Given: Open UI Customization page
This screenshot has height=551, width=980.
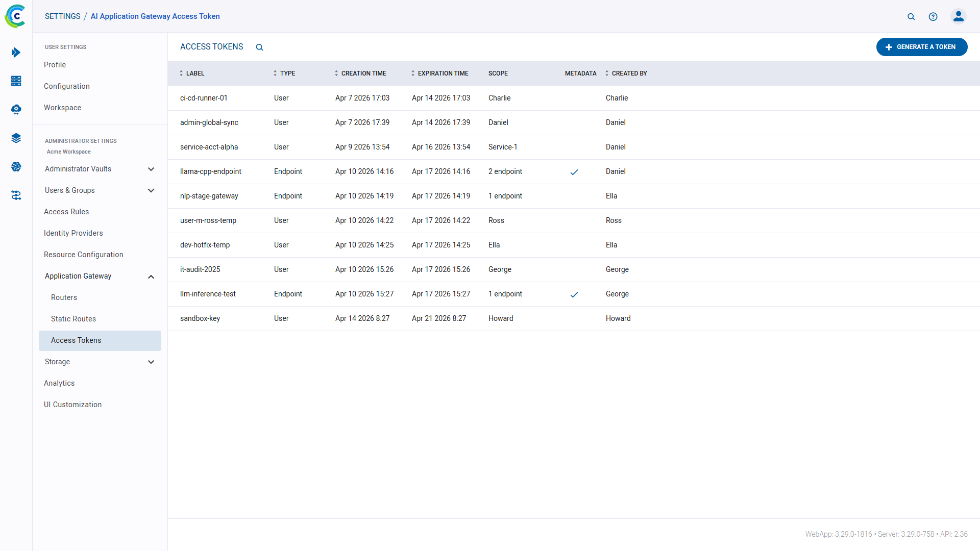Looking at the screenshot, I should (x=73, y=405).
